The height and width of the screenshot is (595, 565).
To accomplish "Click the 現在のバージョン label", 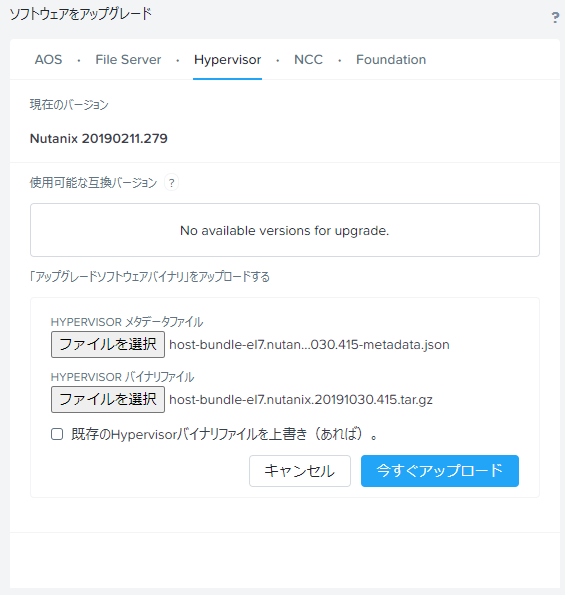I will pos(69,104).
